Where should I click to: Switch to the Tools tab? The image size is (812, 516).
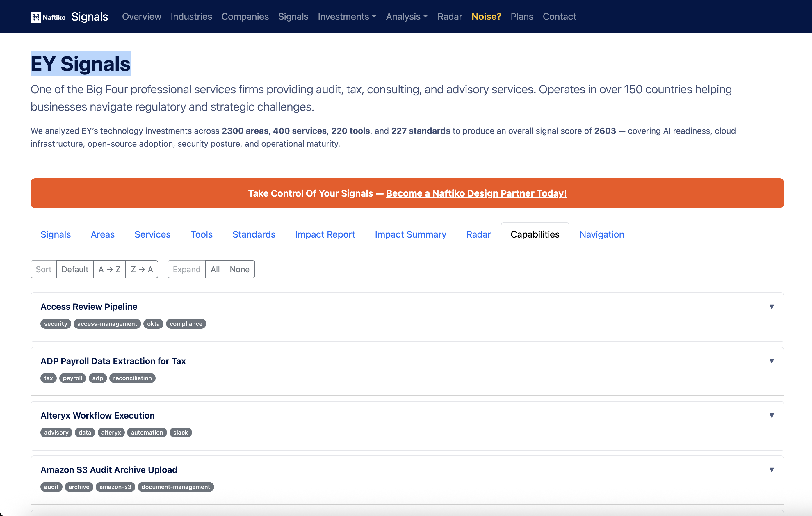pos(201,234)
